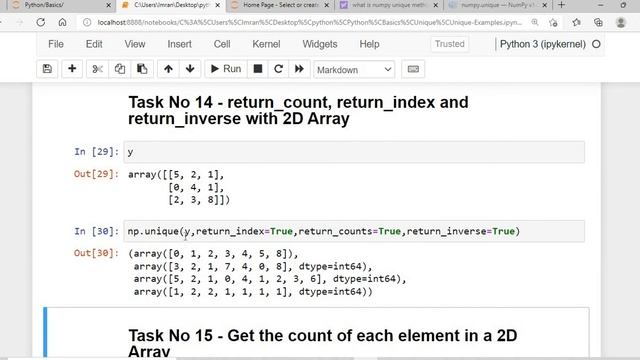Open the Markdown cell type dropdown
Screen dimensions: 640x360
click(x=354, y=70)
